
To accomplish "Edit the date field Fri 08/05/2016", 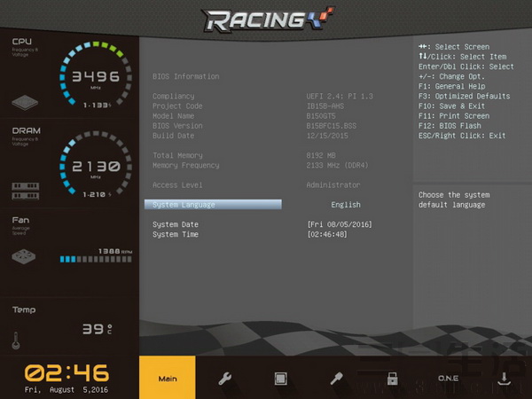I will tap(340, 224).
